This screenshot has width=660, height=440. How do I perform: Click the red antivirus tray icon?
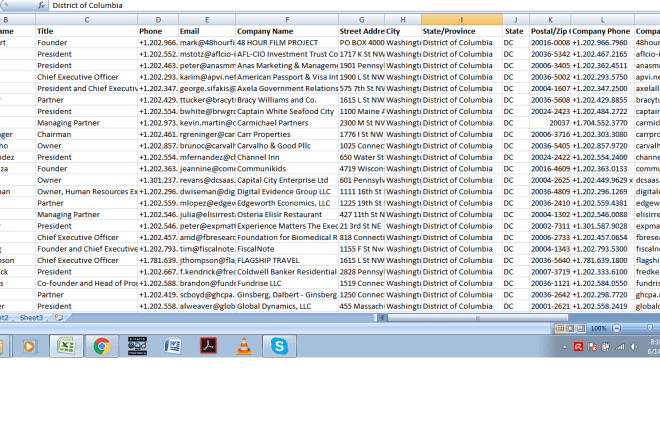(x=578, y=347)
